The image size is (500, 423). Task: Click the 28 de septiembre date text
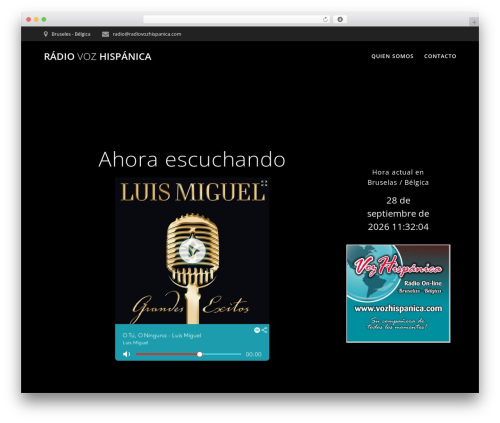(x=398, y=214)
